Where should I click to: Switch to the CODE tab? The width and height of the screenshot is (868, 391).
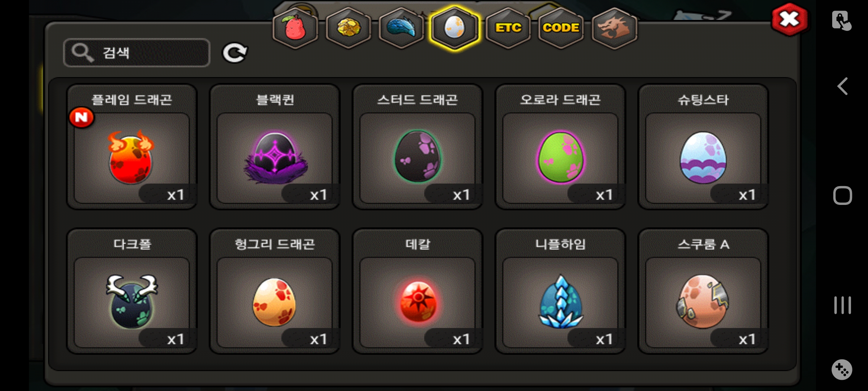pos(561,28)
